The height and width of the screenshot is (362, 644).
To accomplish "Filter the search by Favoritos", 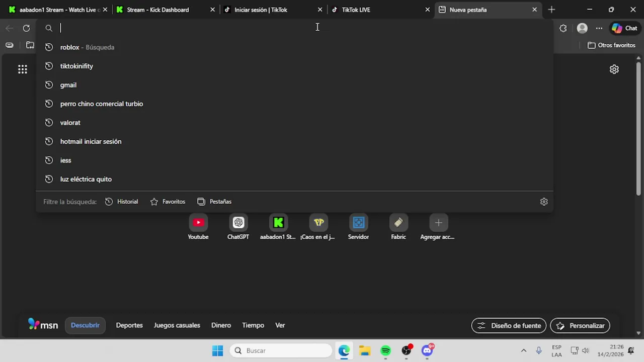I will [x=168, y=202].
